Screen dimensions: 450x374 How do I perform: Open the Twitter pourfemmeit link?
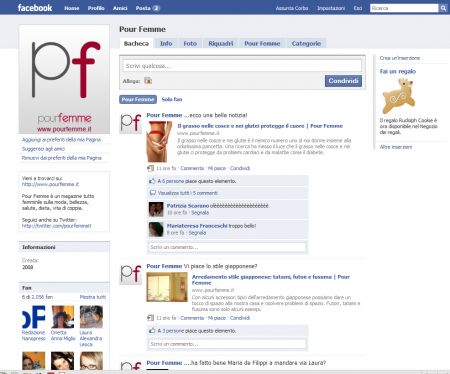point(56,226)
